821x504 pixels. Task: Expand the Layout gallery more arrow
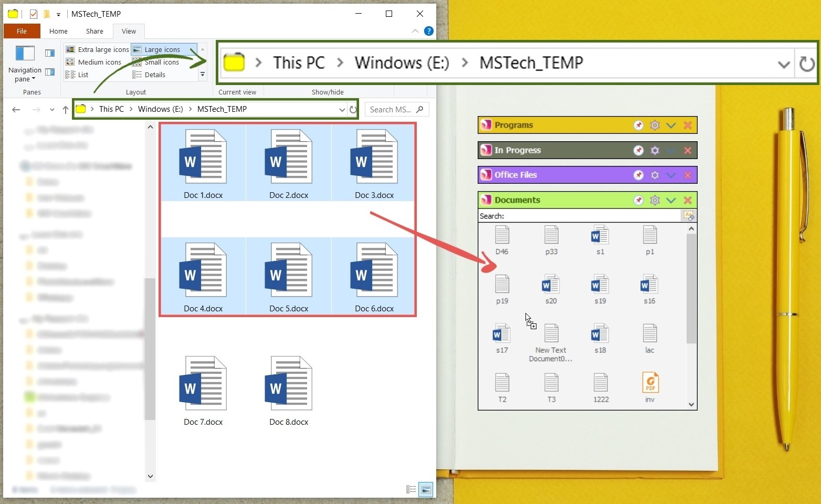[203, 75]
